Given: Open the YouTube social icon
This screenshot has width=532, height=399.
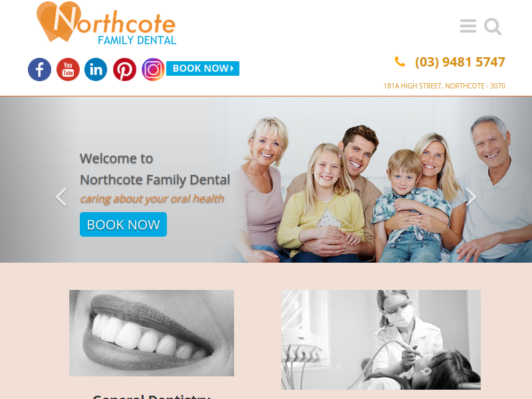Looking at the screenshot, I should (68, 70).
